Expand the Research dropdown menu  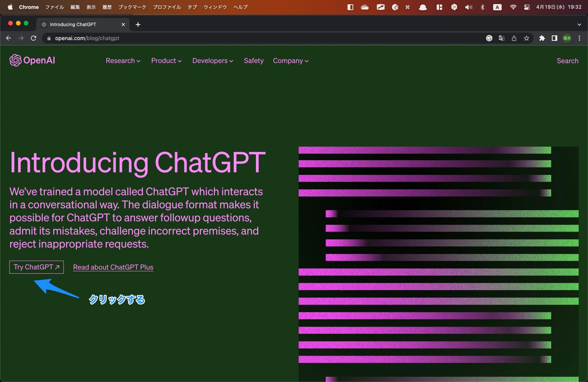tap(123, 61)
